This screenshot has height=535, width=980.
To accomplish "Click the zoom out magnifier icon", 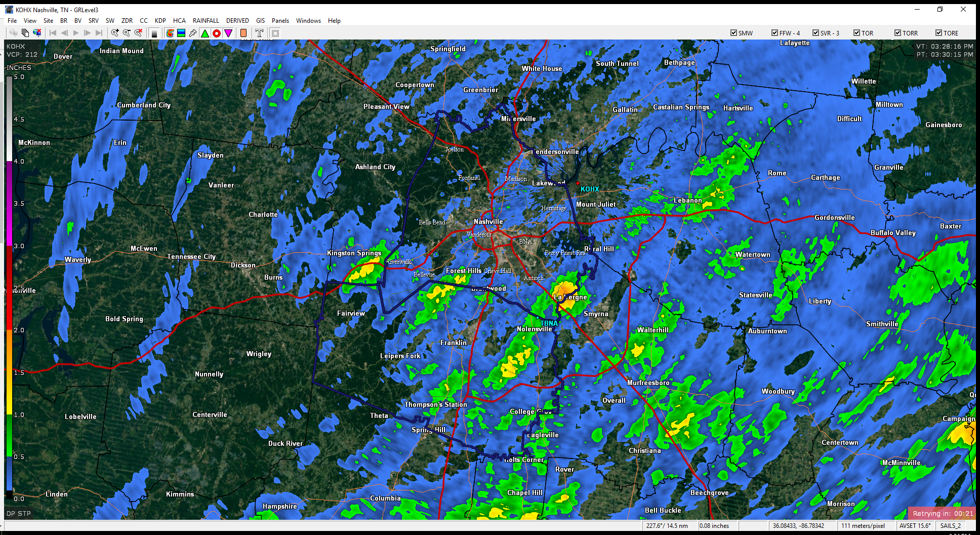I will tap(127, 33).
